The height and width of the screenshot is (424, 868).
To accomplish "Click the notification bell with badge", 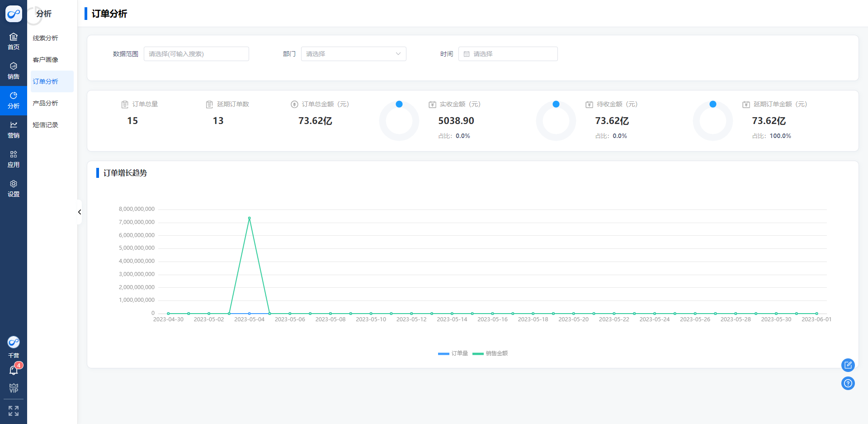I will [x=14, y=370].
